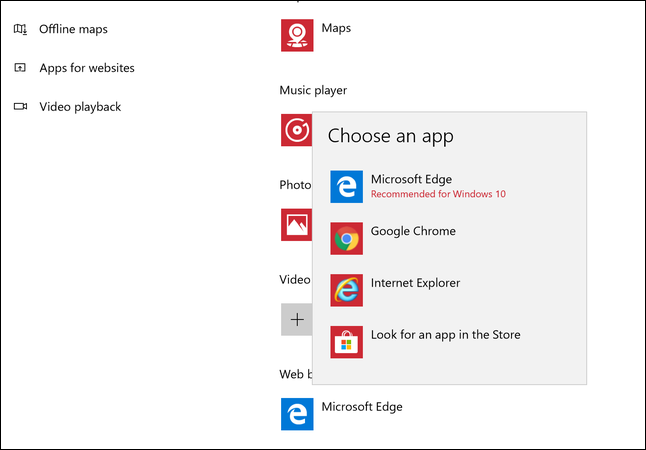Select Look for an app in the Store

(x=445, y=335)
